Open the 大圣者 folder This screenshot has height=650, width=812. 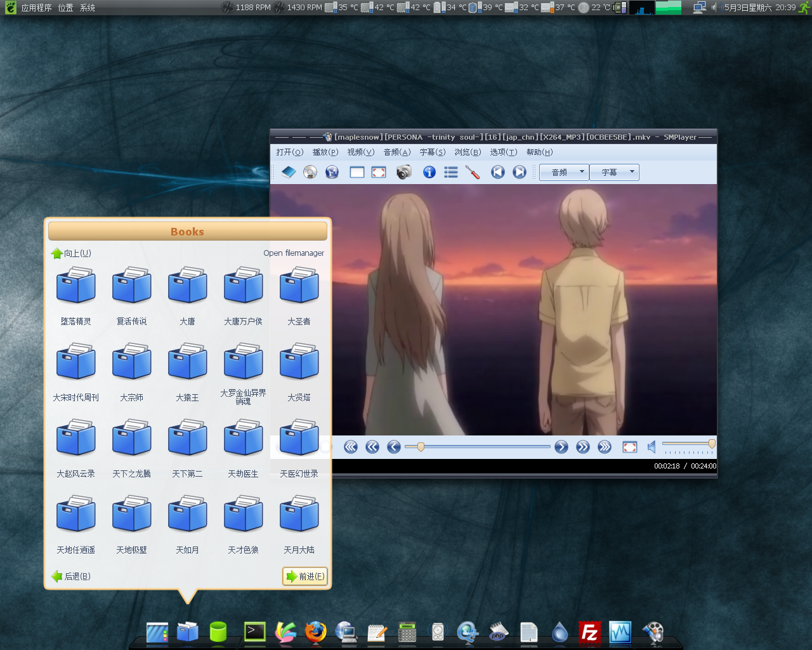299,296
